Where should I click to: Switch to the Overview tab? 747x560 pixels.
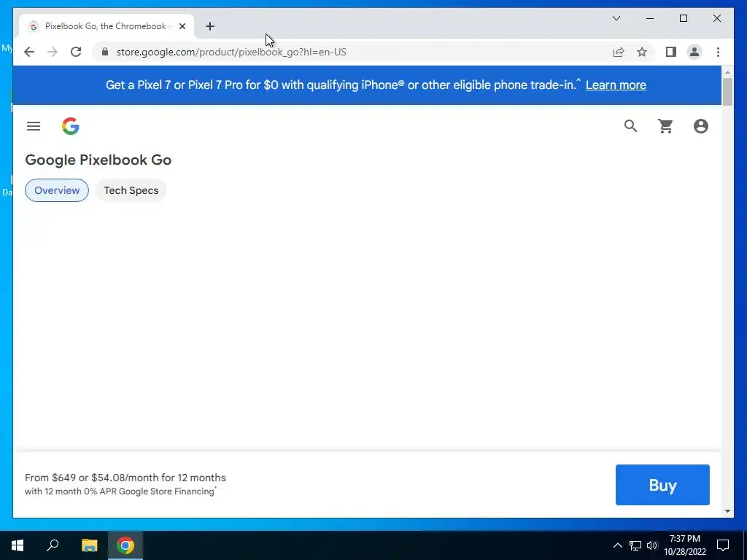57,190
